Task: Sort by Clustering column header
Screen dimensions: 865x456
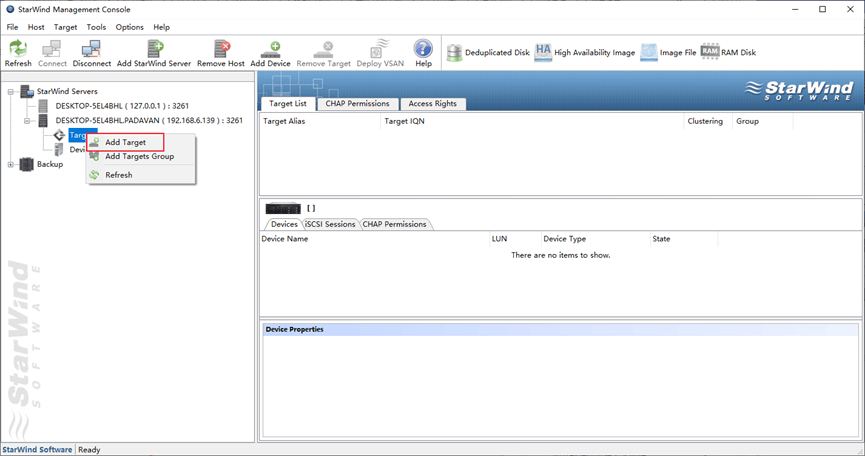Action: tap(708, 121)
